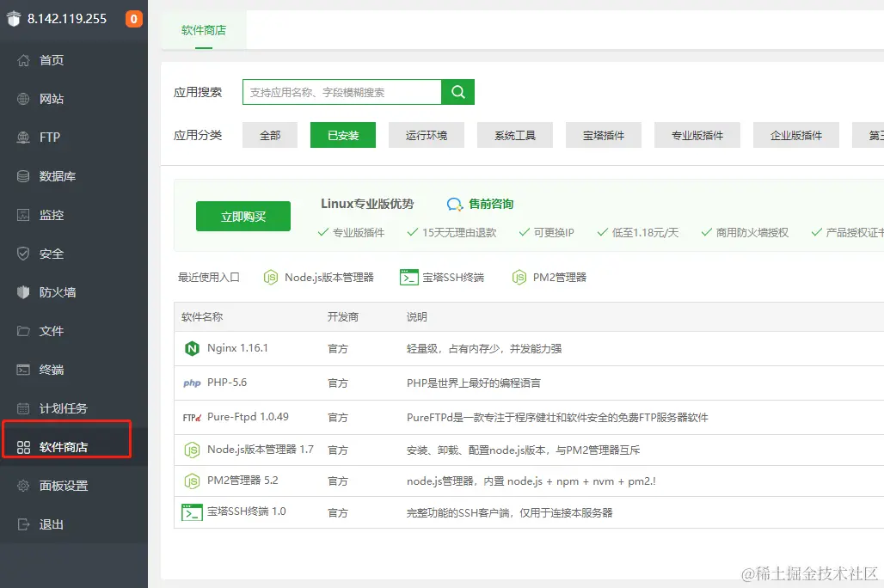Click the 立即购买 button

point(243,217)
